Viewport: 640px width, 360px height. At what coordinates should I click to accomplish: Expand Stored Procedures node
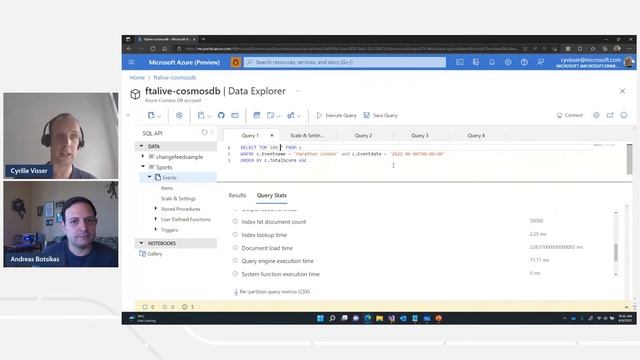(x=156, y=209)
